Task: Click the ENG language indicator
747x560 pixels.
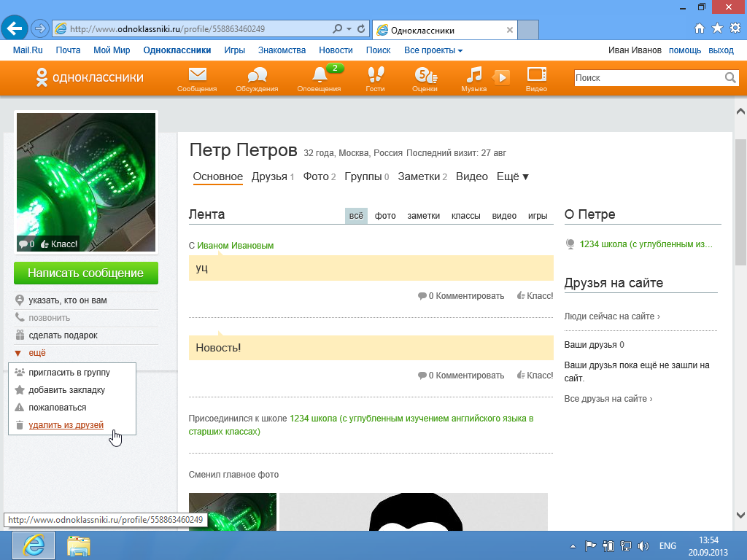Action: pos(667,546)
